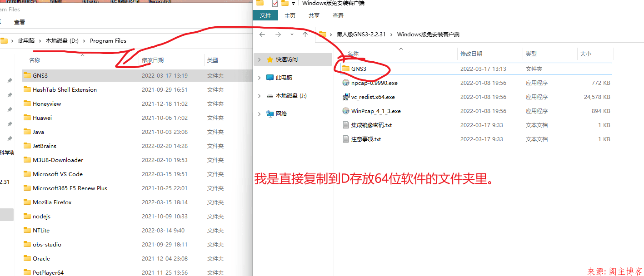
Task: Open the 文件 ribbon tab
Action: point(265,15)
